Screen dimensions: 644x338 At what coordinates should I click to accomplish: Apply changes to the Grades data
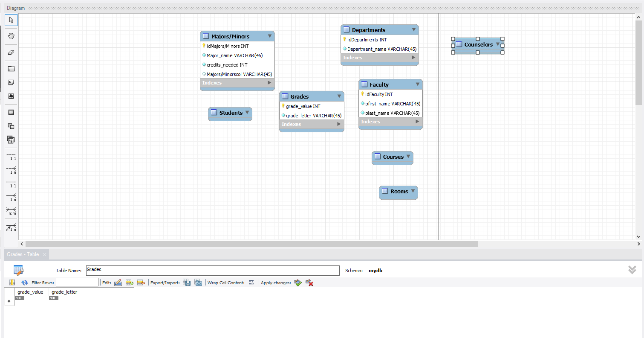point(297,283)
